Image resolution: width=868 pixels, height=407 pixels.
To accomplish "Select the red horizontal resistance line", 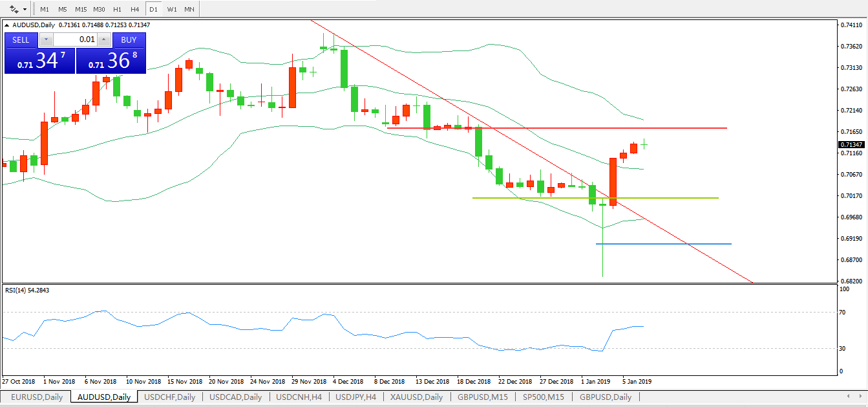I will click(679, 128).
